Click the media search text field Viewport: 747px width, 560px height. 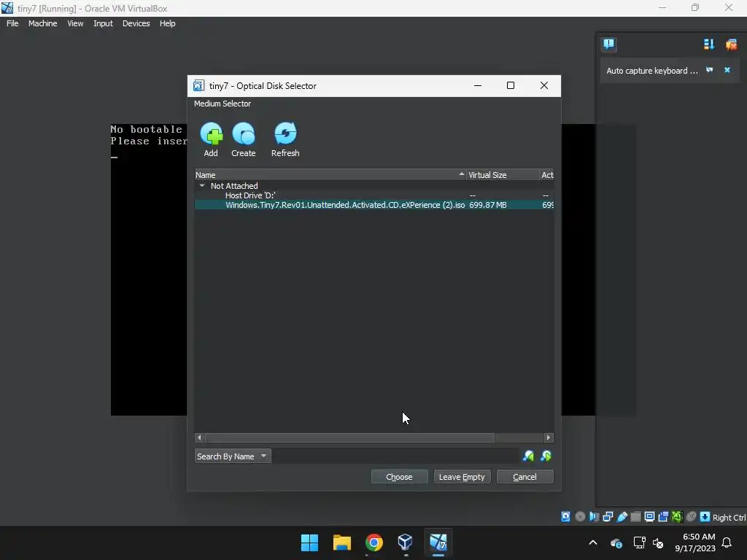395,456
